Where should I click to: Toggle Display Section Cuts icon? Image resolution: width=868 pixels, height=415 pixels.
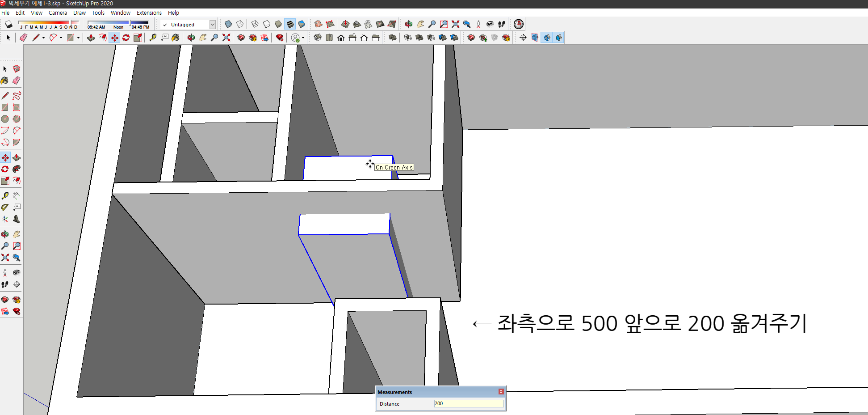[x=547, y=38]
